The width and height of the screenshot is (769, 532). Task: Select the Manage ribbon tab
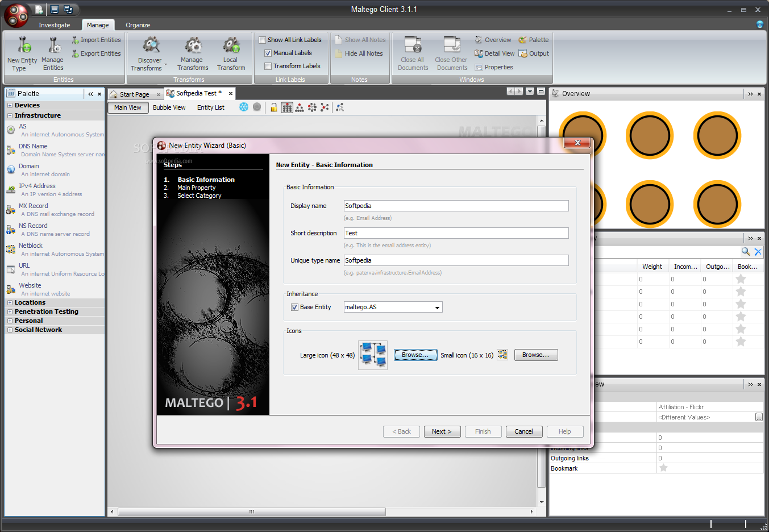point(98,25)
